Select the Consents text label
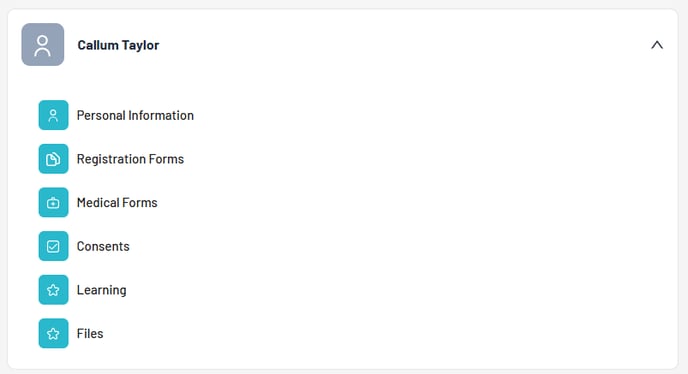Image resolution: width=688 pixels, height=374 pixels. [103, 246]
